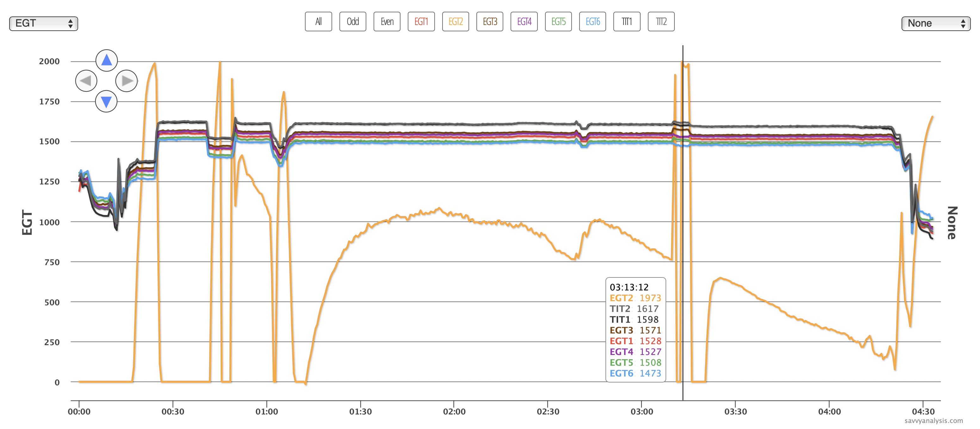The image size is (980, 429).
Task: Pan the chart left with the left arrow
Action: click(86, 81)
